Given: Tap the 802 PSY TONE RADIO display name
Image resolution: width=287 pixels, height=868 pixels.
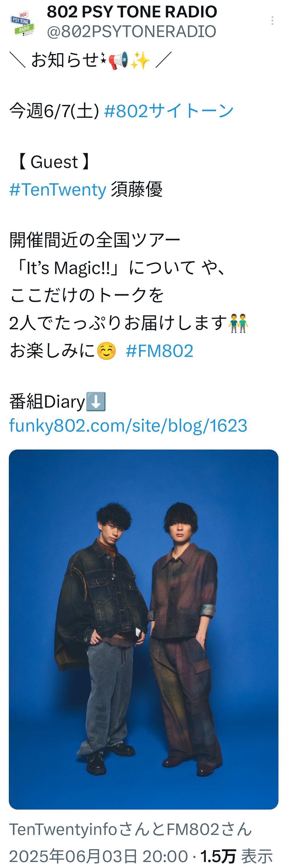Looking at the screenshot, I should (132, 12).
